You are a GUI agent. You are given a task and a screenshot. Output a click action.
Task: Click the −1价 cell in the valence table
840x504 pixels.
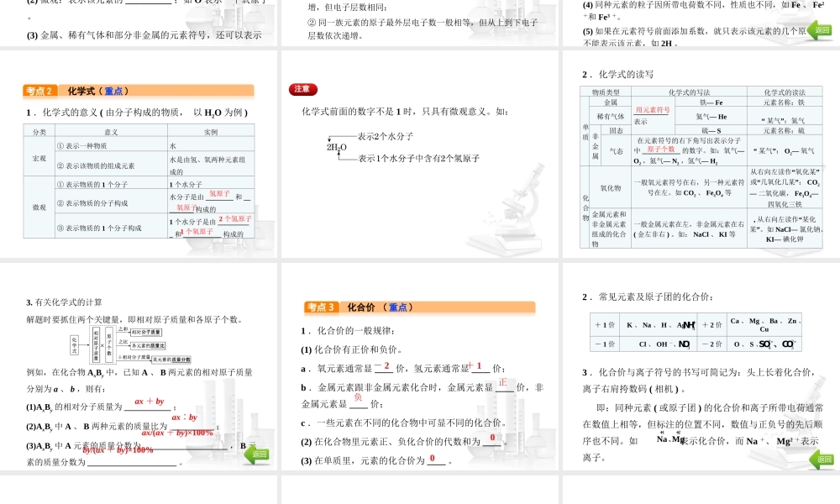[x=605, y=344]
